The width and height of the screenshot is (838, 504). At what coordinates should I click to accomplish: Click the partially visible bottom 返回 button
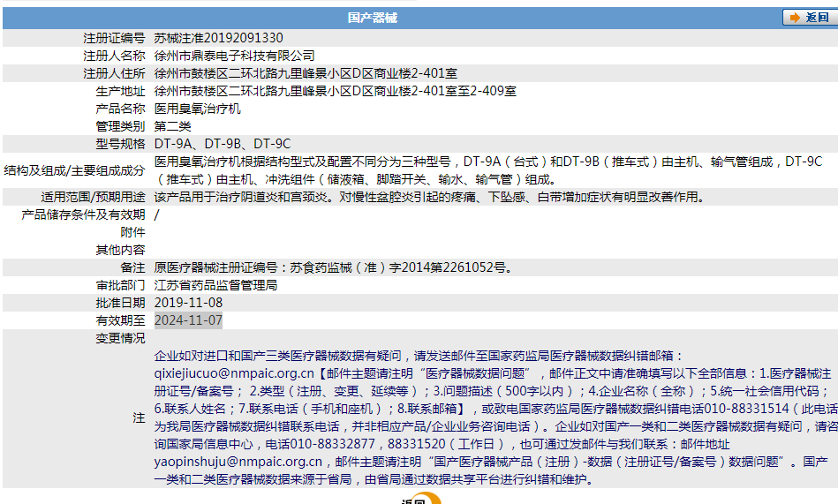tap(420, 499)
